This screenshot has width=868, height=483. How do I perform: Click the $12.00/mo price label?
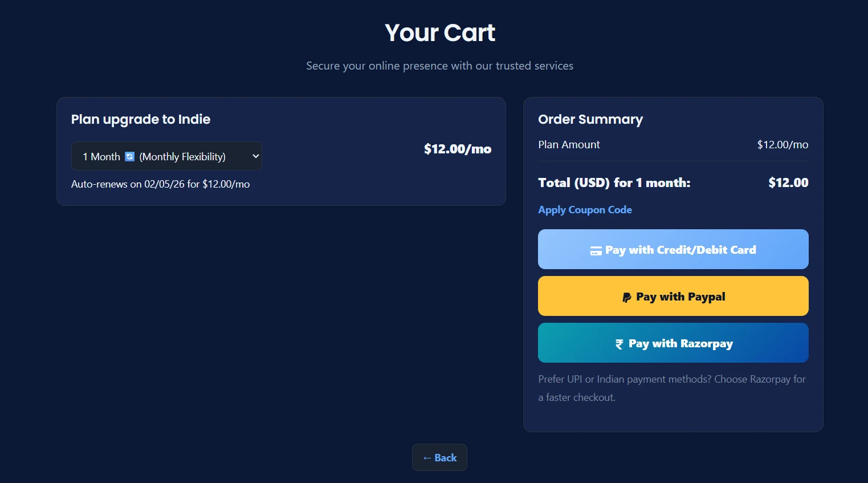click(458, 149)
